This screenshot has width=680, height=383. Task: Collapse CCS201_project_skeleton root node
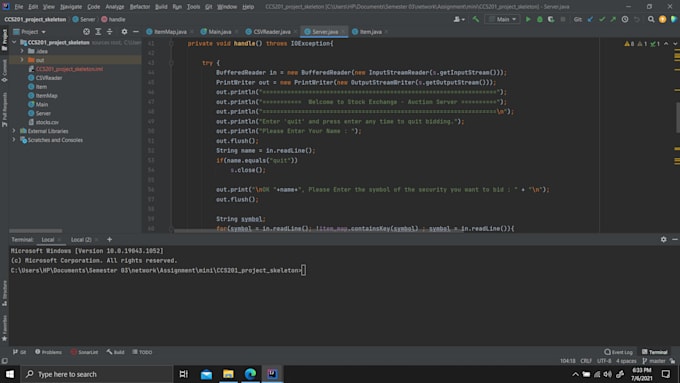point(14,42)
